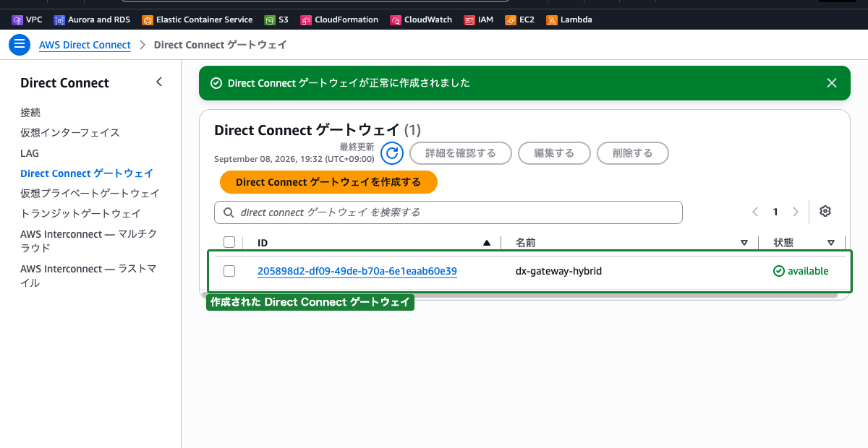Open gateway ID 205898d2 link
The height and width of the screenshot is (448, 868).
pyautogui.click(x=357, y=272)
